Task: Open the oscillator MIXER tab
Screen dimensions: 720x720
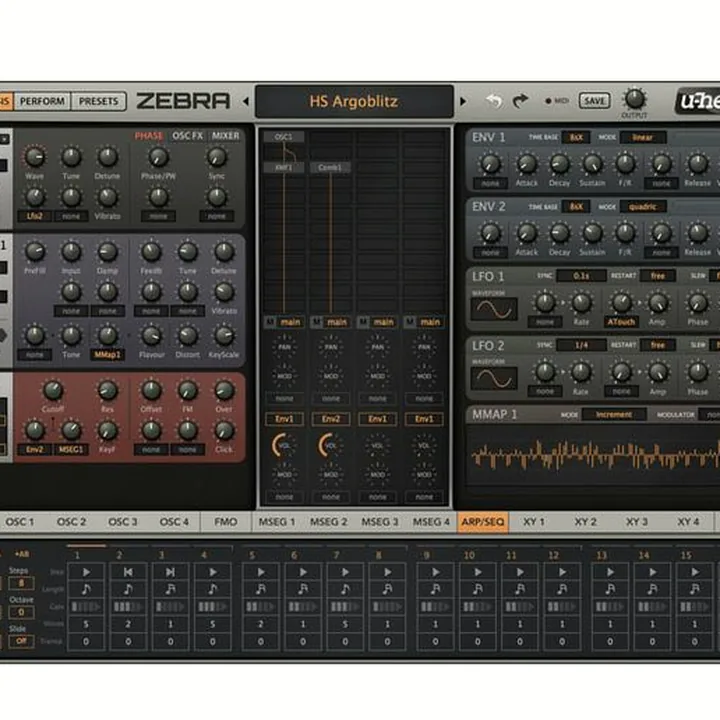Action: (x=225, y=136)
